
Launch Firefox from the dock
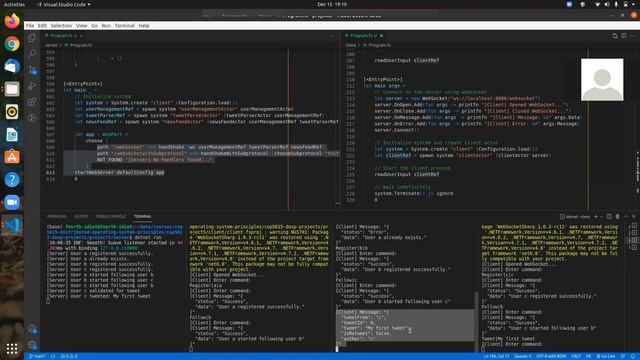[x=12, y=21]
